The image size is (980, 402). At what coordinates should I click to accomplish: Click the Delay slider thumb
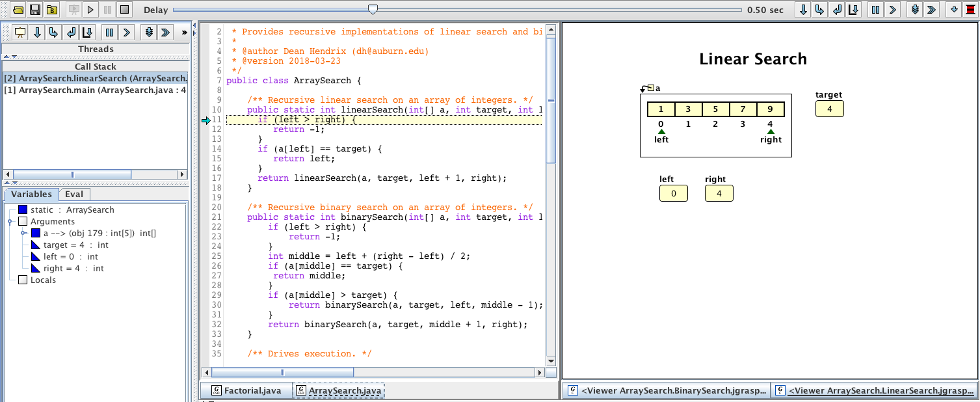[373, 9]
